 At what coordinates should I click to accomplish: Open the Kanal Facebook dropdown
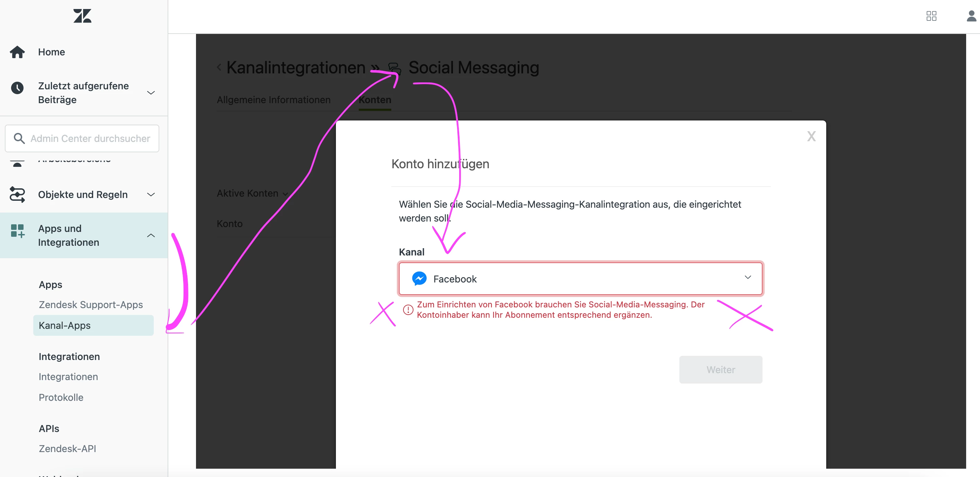click(580, 279)
